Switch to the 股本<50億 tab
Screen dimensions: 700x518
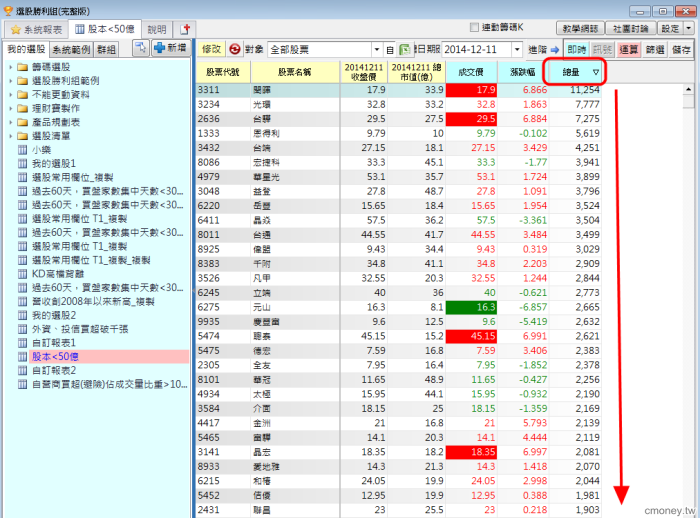click(105, 29)
